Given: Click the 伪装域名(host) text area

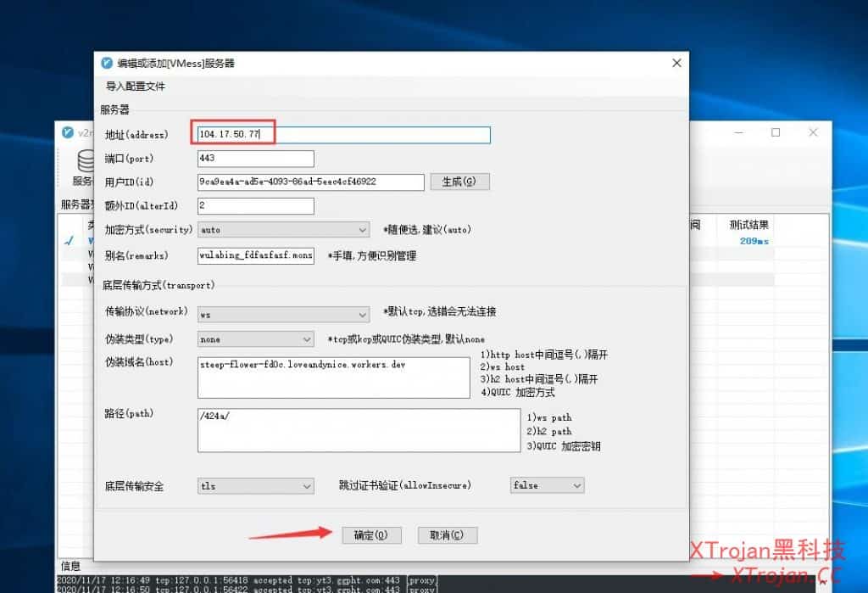Looking at the screenshot, I should pyautogui.click(x=333, y=377).
